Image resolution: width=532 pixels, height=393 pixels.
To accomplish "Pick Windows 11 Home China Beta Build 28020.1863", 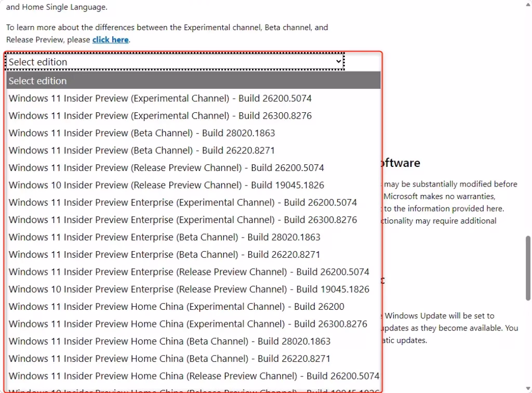I will (170, 341).
